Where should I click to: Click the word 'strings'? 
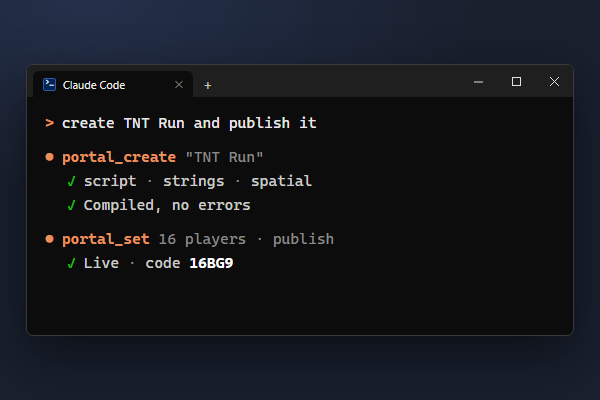(x=194, y=181)
